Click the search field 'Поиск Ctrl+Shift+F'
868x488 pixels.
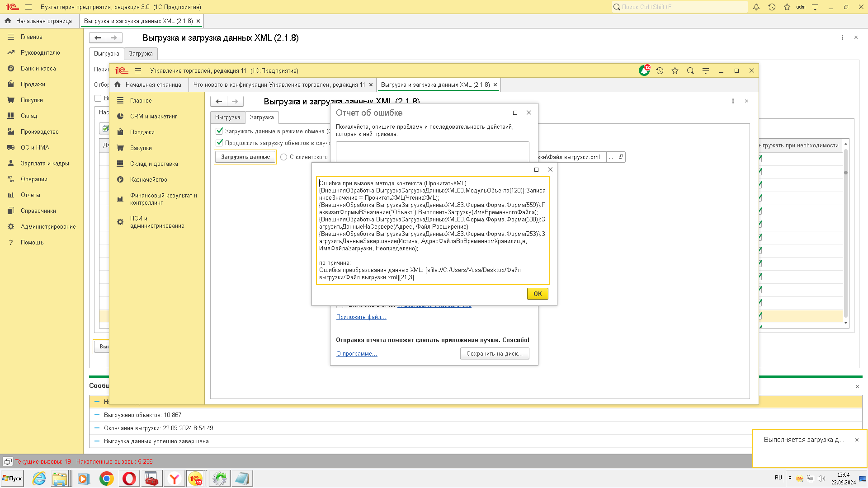pos(679,7)
